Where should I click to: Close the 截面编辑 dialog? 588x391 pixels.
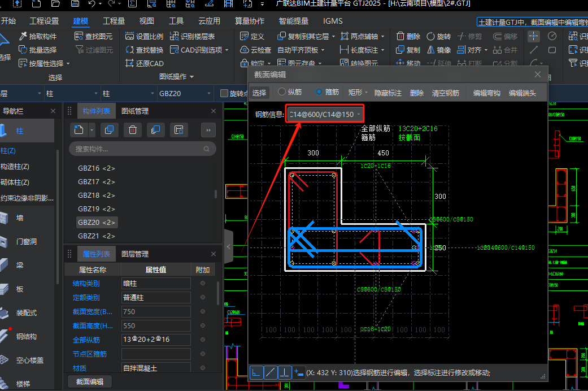coord(537,74)
